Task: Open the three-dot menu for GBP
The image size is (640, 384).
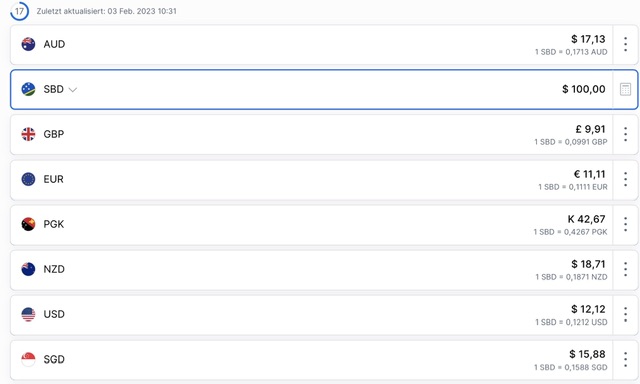Action: click(x=625, y=134)
